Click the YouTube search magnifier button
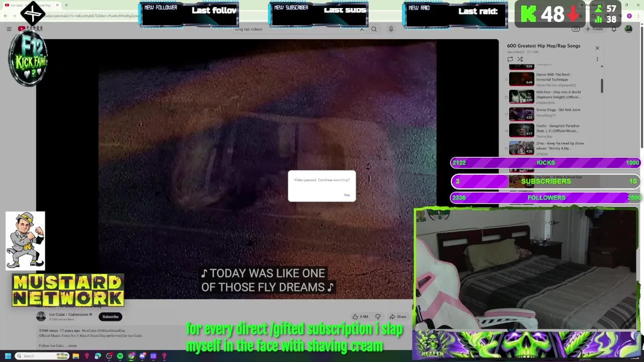 (x=374, y=29)
